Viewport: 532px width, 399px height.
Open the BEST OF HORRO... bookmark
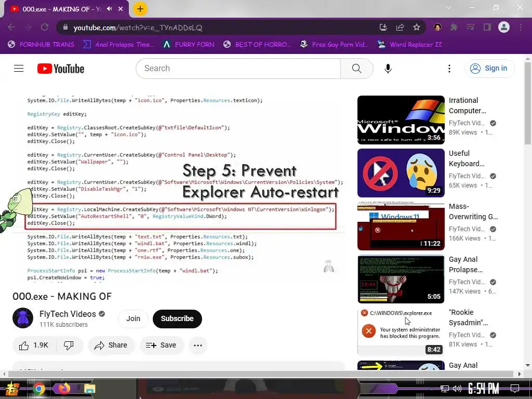pos(257,45)
